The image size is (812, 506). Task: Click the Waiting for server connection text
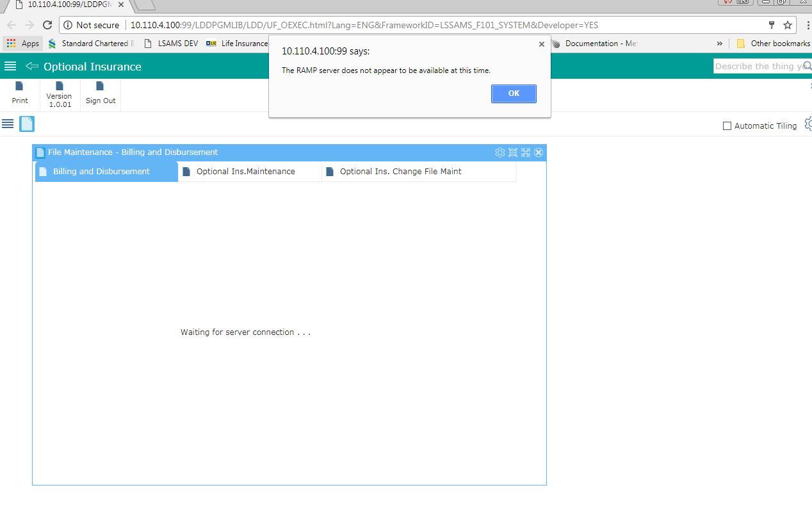pos(245,332)
